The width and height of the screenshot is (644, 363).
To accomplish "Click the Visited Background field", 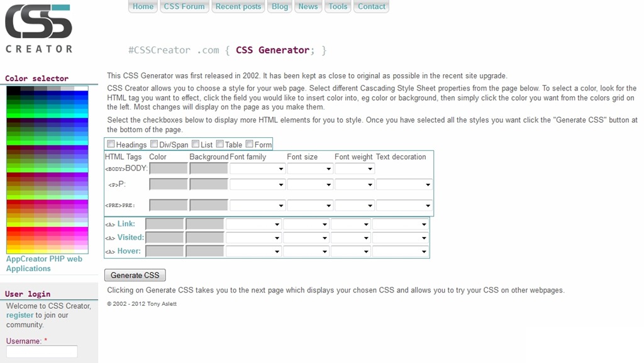I will coord(204,237).
